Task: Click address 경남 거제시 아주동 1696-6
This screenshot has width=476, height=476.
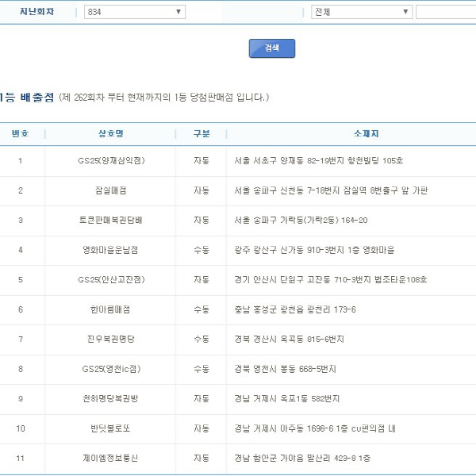Action: 283,428
